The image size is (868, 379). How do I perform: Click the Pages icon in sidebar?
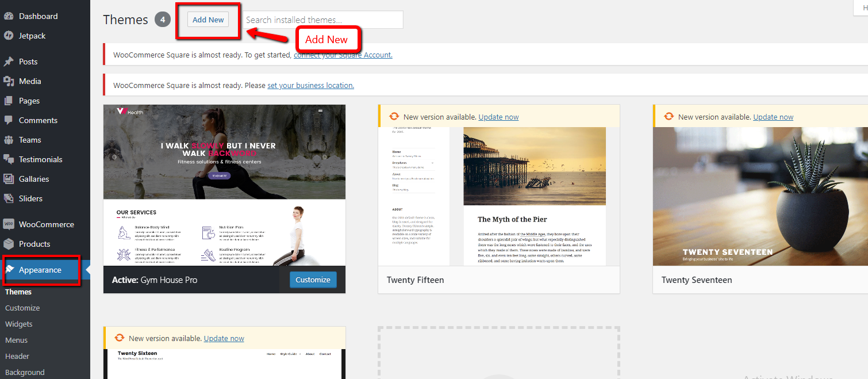pyautogui.click(x=9, y=101)
